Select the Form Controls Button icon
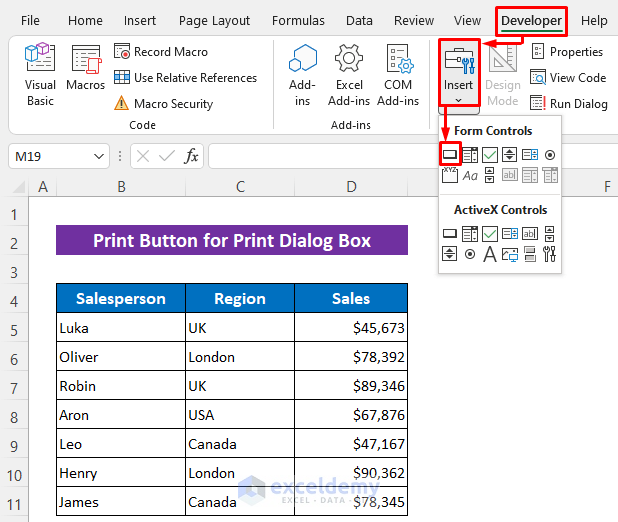The width and height of the screenshot is (618, 522). click(450, 155)
